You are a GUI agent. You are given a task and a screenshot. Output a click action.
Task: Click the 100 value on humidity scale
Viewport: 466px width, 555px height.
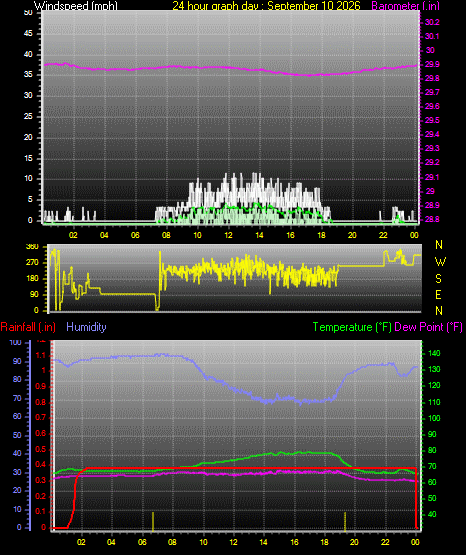(x=16, y=343)
